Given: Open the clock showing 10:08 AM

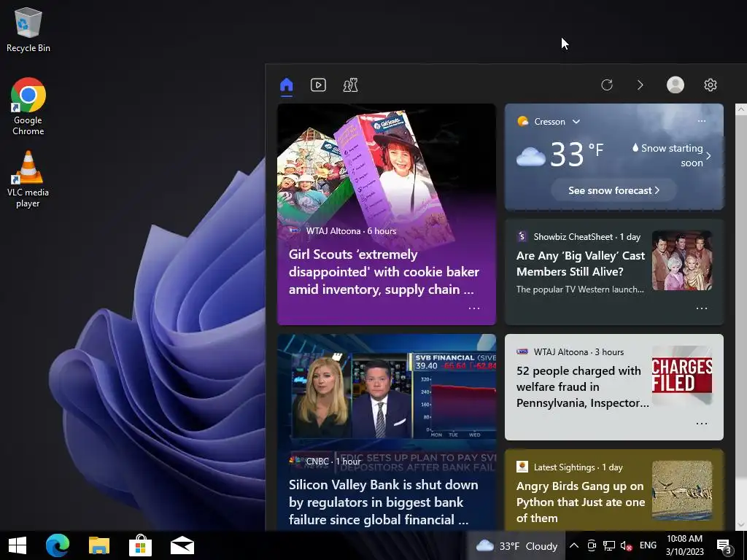Looking at the screenshot, I should 684,545.
